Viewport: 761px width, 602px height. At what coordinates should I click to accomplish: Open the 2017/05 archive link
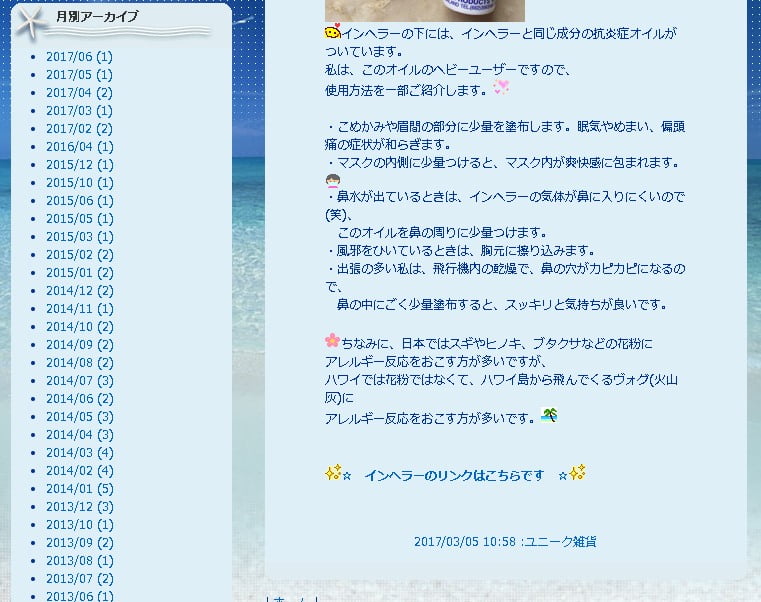pyautogui.click(x=79, y=75)
